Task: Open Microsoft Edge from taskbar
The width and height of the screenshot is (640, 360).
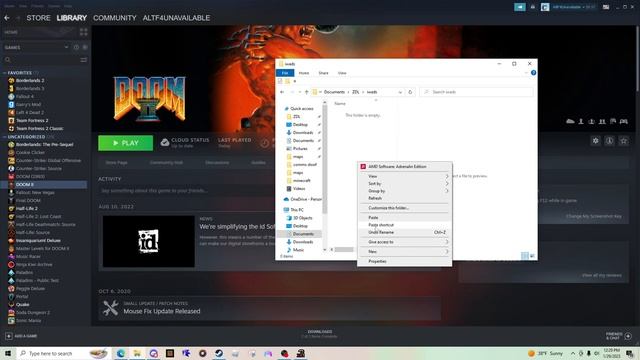Action: [121, 353]
